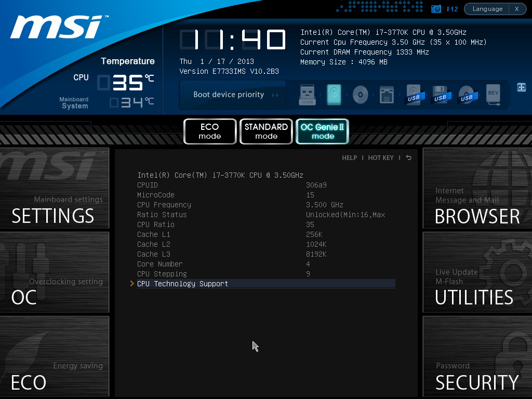This screenshot has width=532, height=399.
Task: Click the BIOS version E7733IMS V10.2B3 text
Action: coord(229,71)
